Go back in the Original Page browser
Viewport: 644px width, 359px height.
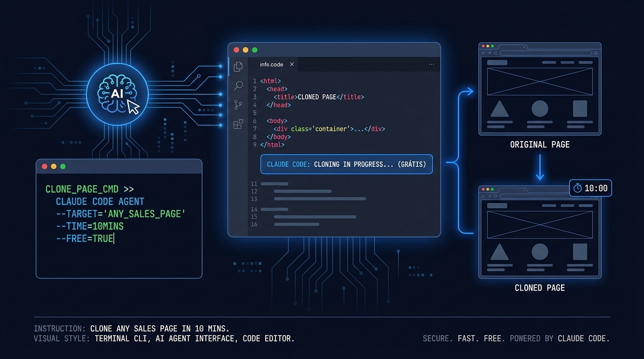point(483,53)
